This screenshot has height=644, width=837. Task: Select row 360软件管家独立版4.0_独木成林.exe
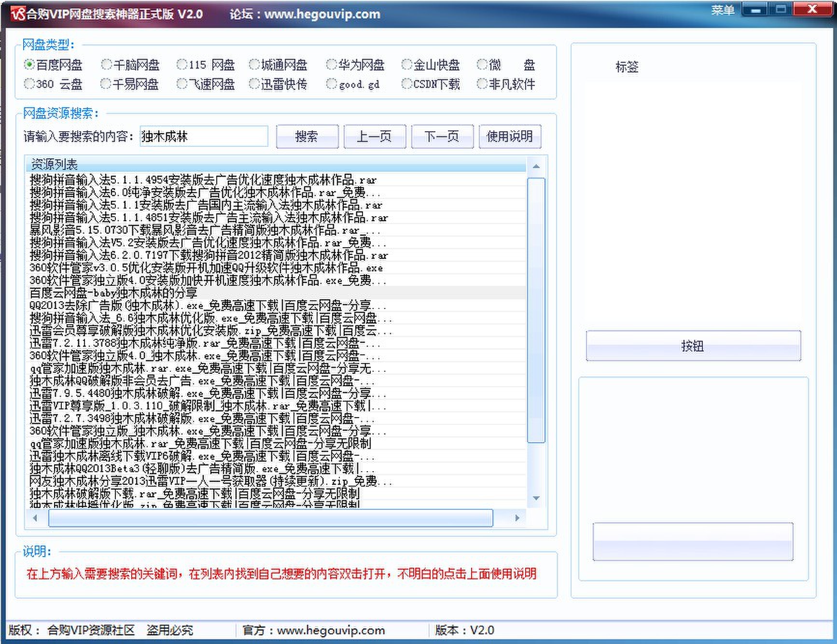[276, 356]
